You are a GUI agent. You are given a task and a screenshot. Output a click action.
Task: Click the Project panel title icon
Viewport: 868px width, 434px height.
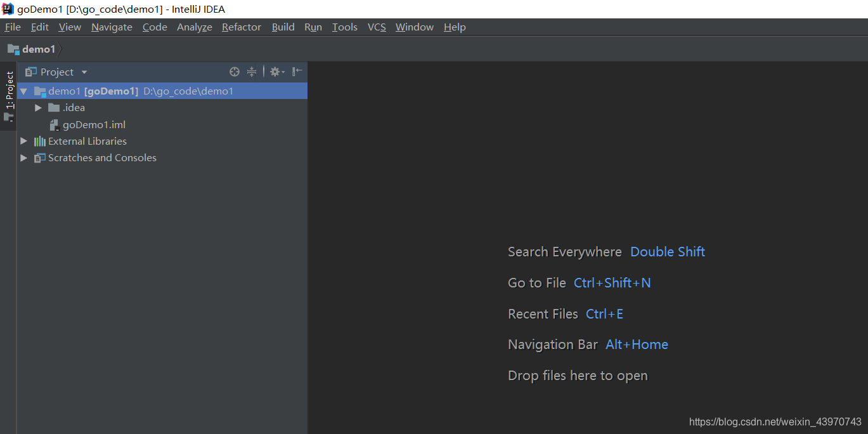[30, 72]
